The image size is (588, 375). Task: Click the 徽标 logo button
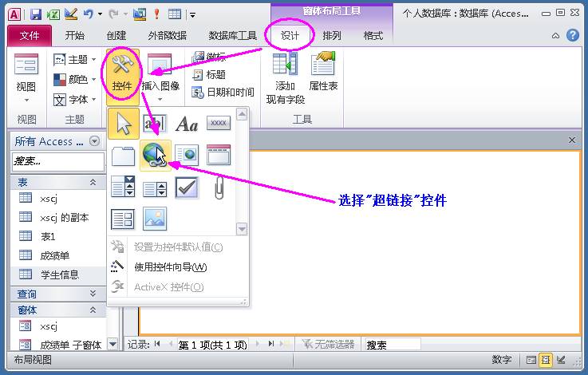coord(209,57)
